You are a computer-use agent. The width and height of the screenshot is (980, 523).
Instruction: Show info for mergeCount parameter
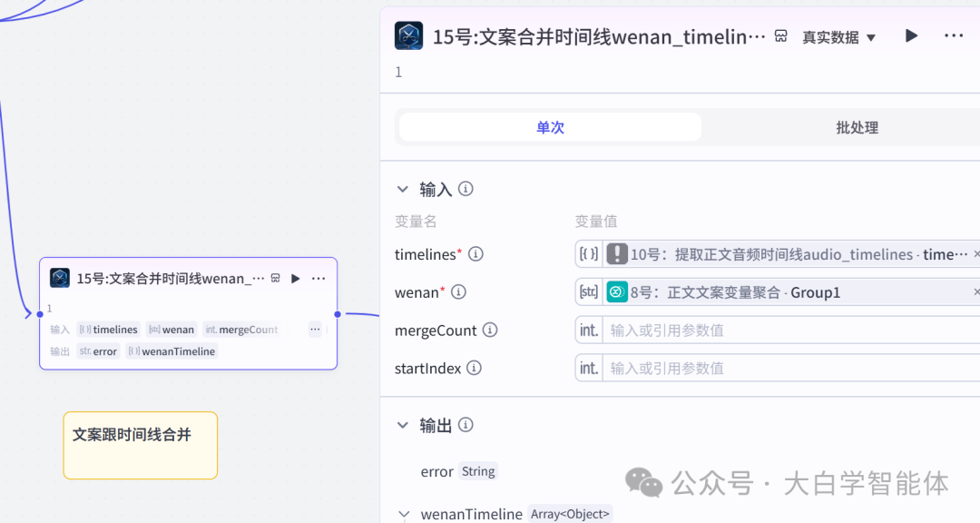click(x=490, y=330)
